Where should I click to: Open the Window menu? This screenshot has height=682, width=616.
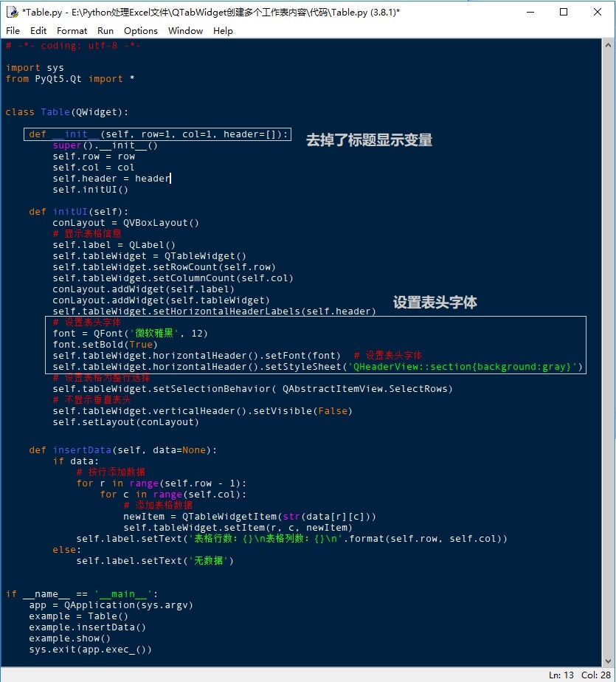point(185,31)
